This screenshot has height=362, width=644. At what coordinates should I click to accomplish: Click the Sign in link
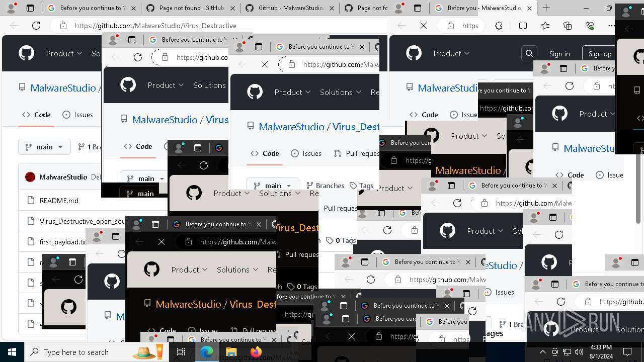(x=559, y=54)
